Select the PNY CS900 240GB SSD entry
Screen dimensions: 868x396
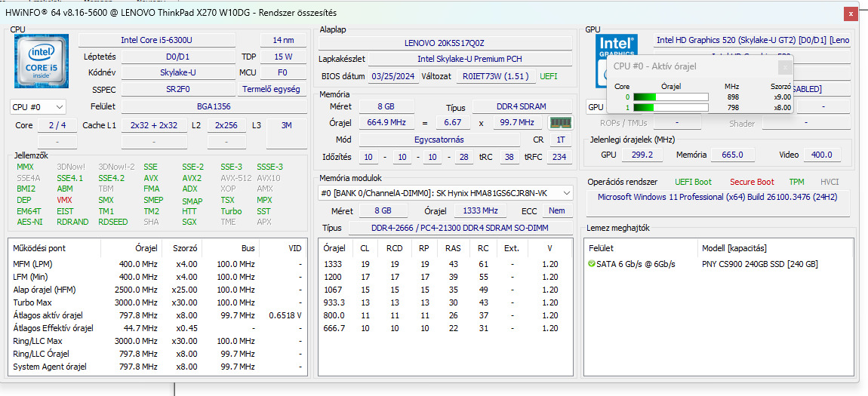[x=759, y=264]
